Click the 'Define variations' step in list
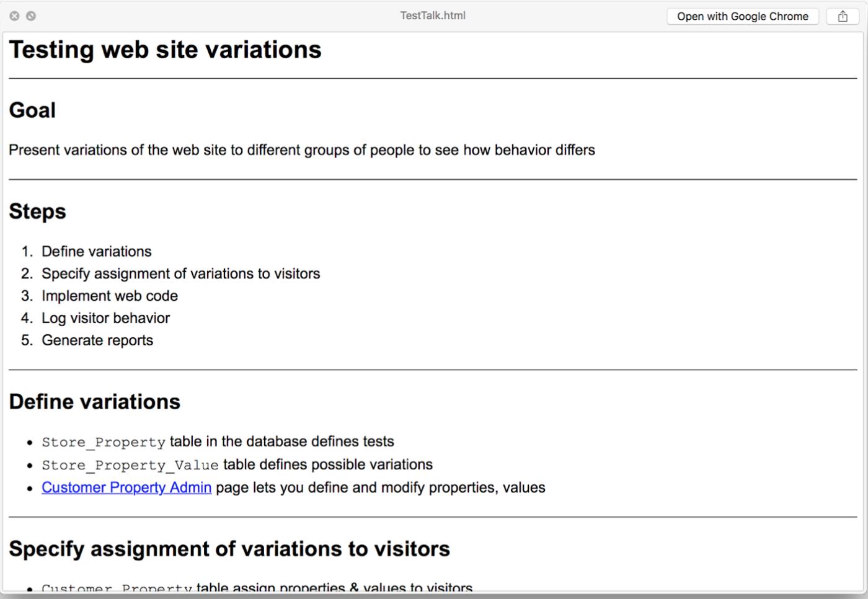The height and width of the screenshot is (599, 868). pos(96,251)
